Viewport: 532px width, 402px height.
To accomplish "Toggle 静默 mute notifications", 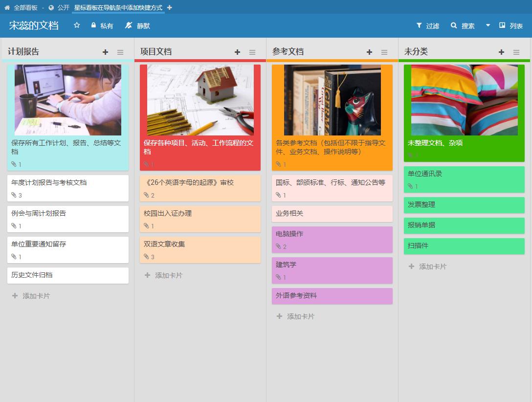I will pos(137,26).
